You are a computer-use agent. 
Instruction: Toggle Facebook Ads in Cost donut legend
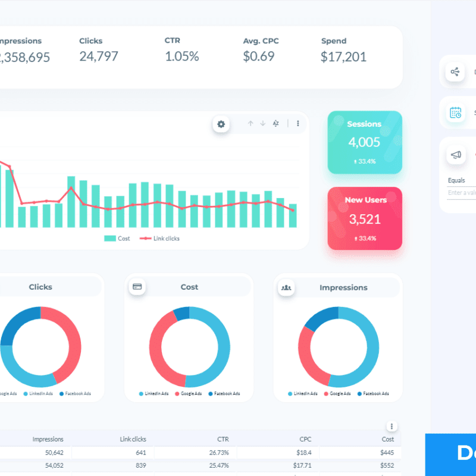click(x=224, y=394)
